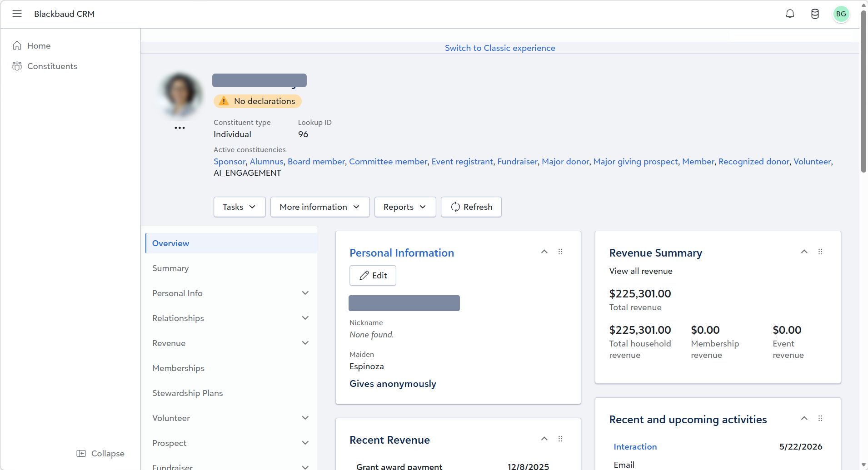Open the Event registrant constituency link
Viewport: 868px width, 470px height.
point(462,161)
